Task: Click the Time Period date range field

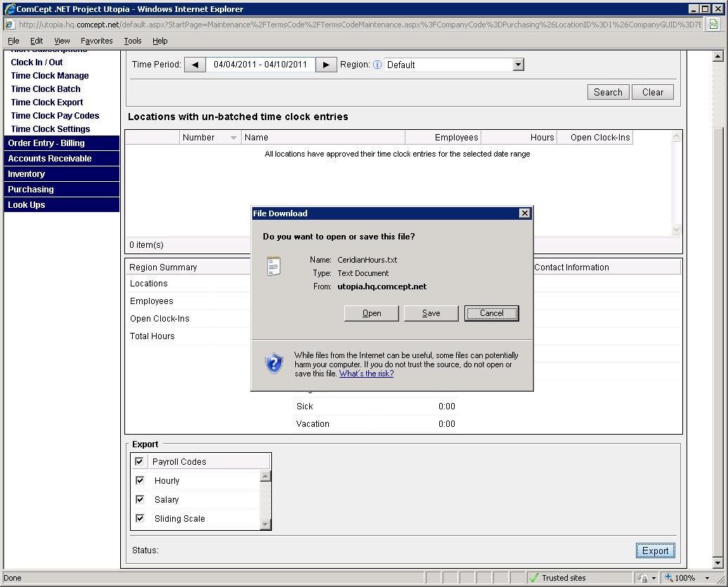Action: point(260,65)
